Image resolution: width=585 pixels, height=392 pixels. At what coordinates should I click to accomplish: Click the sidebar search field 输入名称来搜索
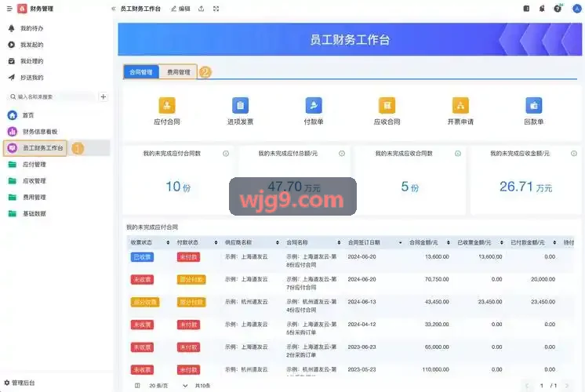pyautogui.click(x=50, y=97)
